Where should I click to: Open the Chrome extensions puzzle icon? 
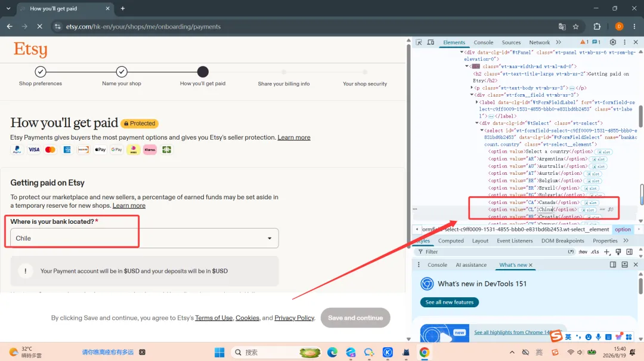tap(597, 27)
